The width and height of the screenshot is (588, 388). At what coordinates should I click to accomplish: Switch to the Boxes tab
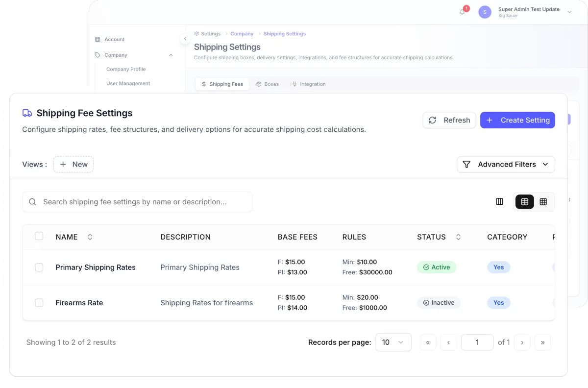[x=268, y=84]
